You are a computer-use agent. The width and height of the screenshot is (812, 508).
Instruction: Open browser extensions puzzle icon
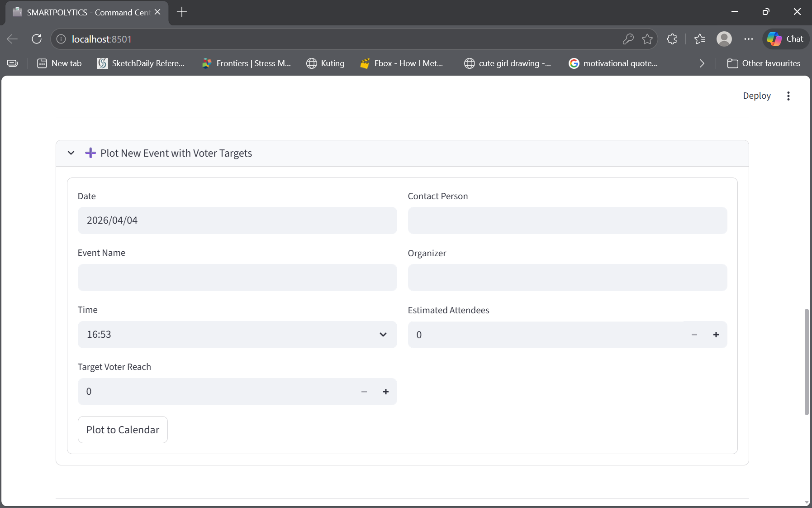pos(672,39)
